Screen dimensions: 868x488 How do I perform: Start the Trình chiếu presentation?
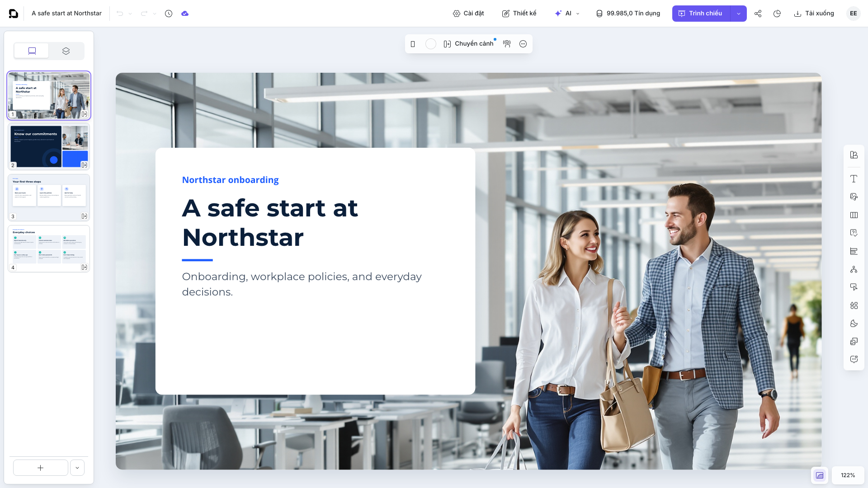pos(701,14)
